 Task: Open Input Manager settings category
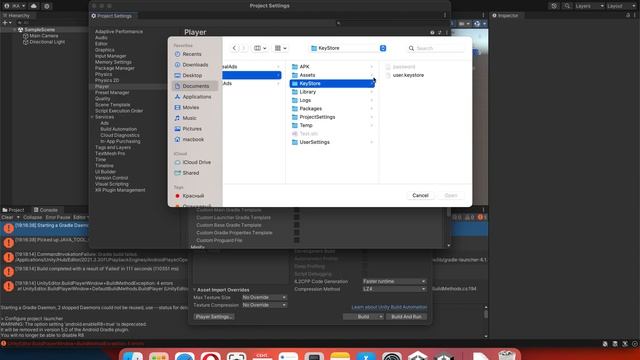[111, 56]
